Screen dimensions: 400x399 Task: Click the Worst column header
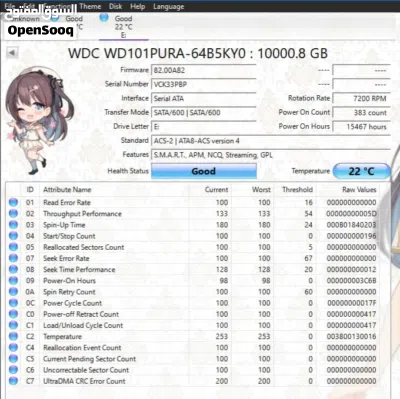tap(261, 190)
